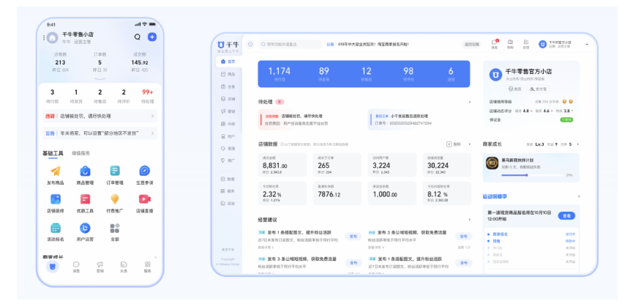Image resolution: width=644 pixels, height=307 pixels.
Task: Tap 消息 in the mobile bottom bar
Action: [x=76, y=267]
